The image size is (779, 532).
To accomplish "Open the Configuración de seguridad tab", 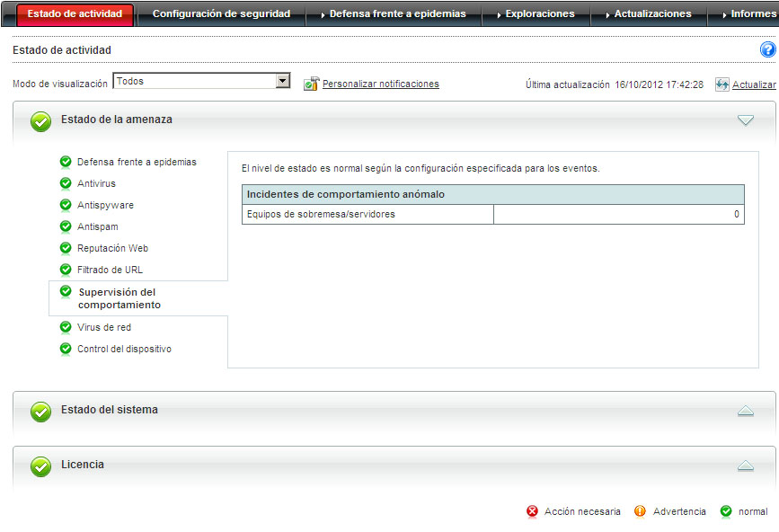I will (221, 14).
